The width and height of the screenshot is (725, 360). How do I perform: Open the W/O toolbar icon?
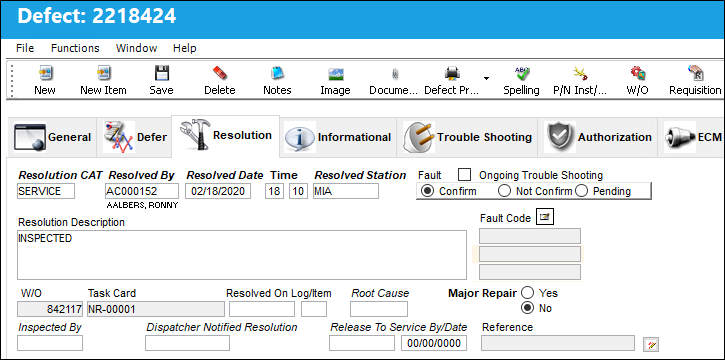coord(637,73)
